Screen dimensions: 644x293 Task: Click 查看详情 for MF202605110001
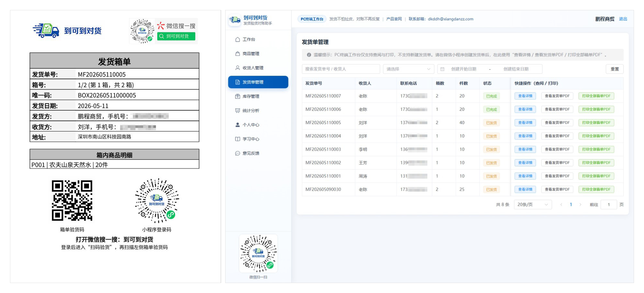[525, 176]
